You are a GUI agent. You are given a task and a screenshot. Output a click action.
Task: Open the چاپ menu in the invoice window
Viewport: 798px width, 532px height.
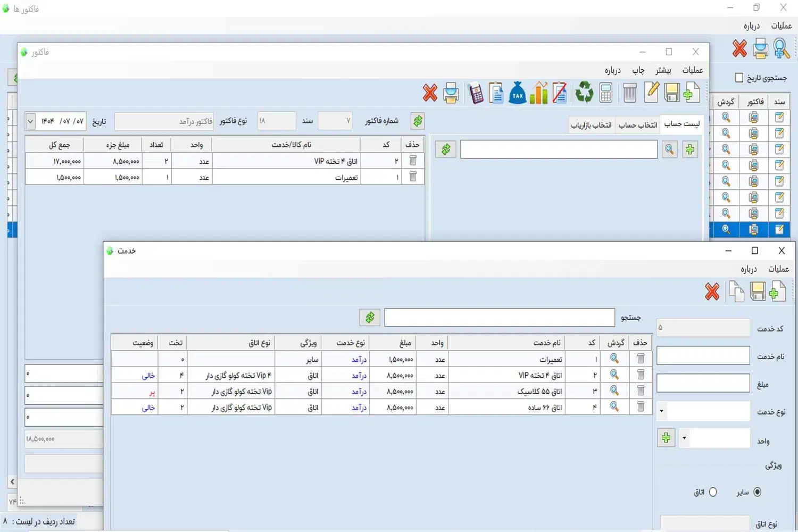point(638,70)
